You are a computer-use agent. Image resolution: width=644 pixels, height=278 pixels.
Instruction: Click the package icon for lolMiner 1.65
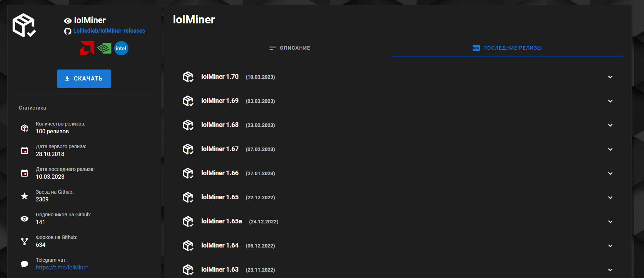188,198
